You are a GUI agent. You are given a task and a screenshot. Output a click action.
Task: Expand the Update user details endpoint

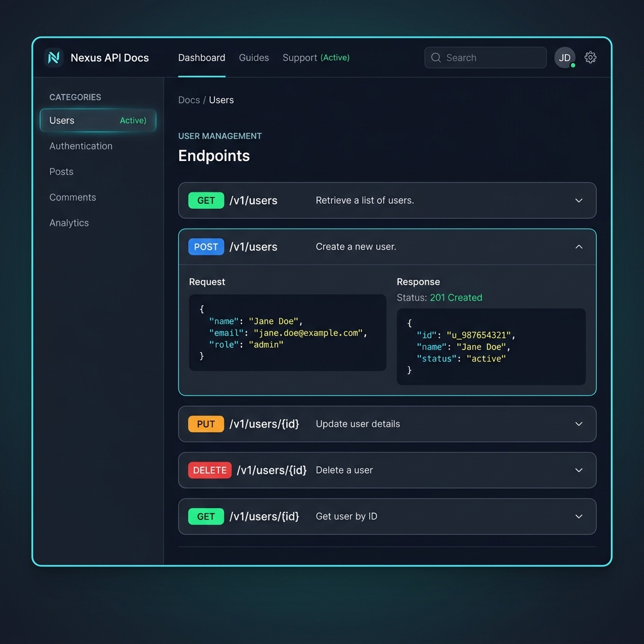579,424
